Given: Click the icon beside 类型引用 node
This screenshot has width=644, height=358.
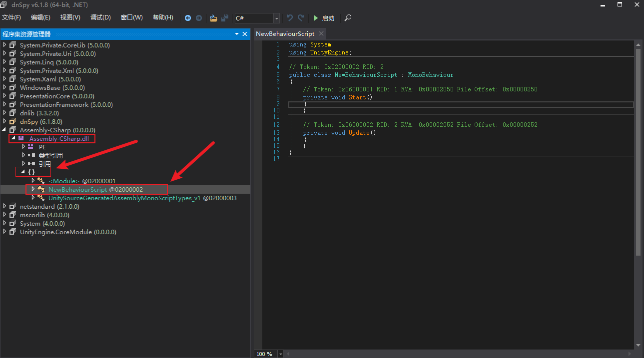Looking at the screenshot, I should click(x=31, y=155).
